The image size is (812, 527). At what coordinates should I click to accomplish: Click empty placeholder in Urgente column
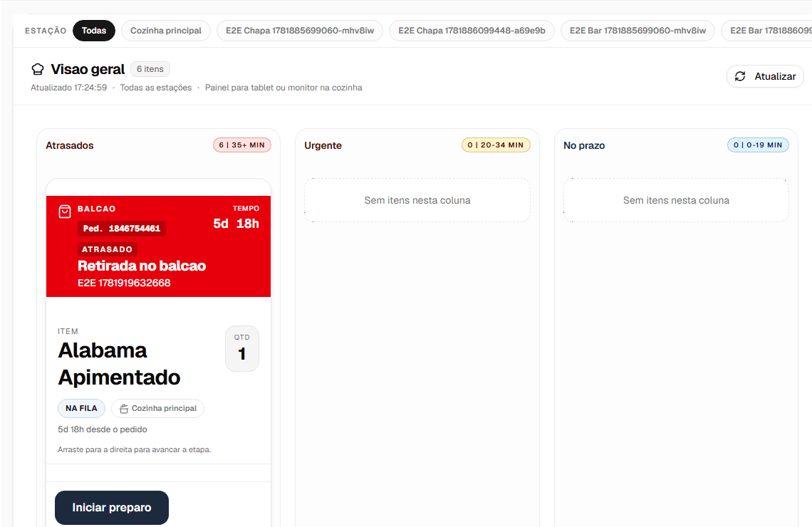pyautogui.click(x=417, y=200)
